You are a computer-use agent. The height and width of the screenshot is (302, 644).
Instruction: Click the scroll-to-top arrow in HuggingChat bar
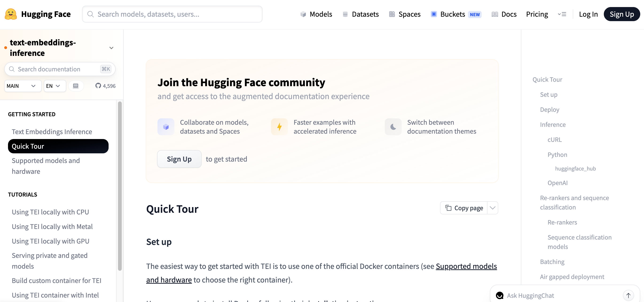pyautogui.click(x=628, y=295)
